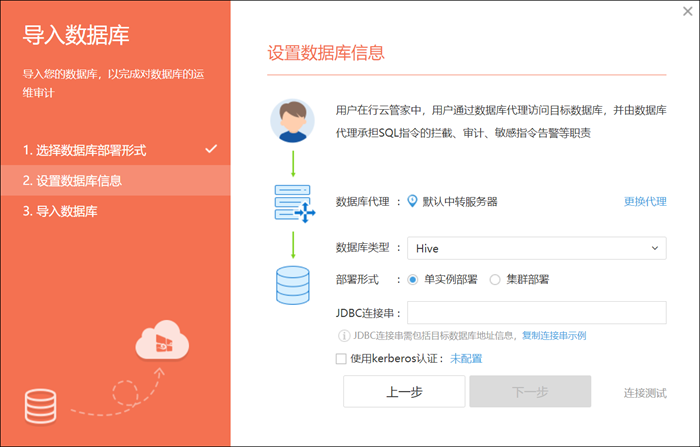Click the user avatar icon

point(292,121)
